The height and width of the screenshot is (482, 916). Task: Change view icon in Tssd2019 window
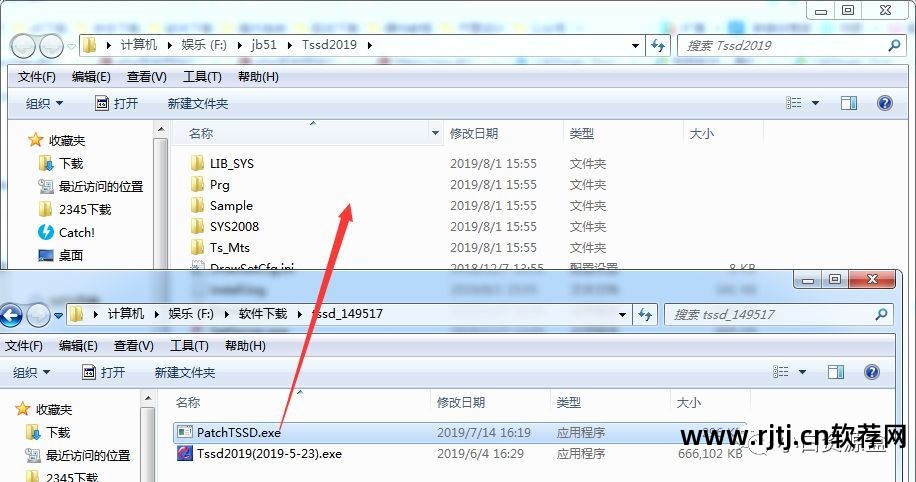click(x=793, y=103)
